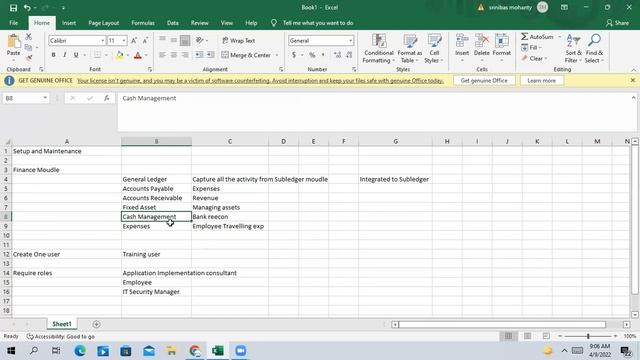640x360 pixels.
Task: Open the General number format dropdown
Action: [350, 41]
